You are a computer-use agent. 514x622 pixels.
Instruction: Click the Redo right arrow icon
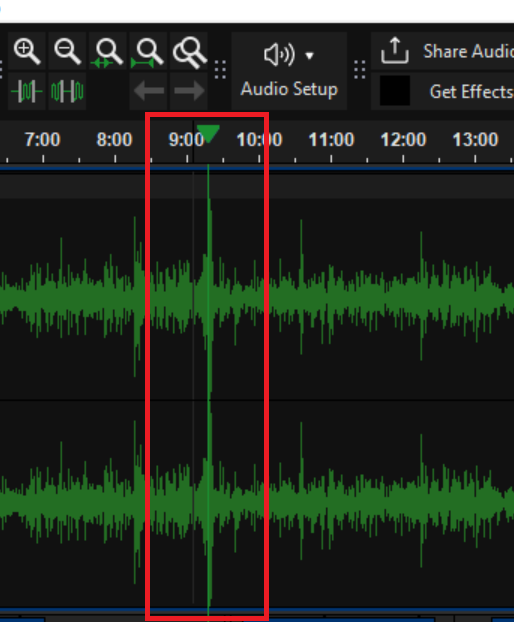pos(189,91)
